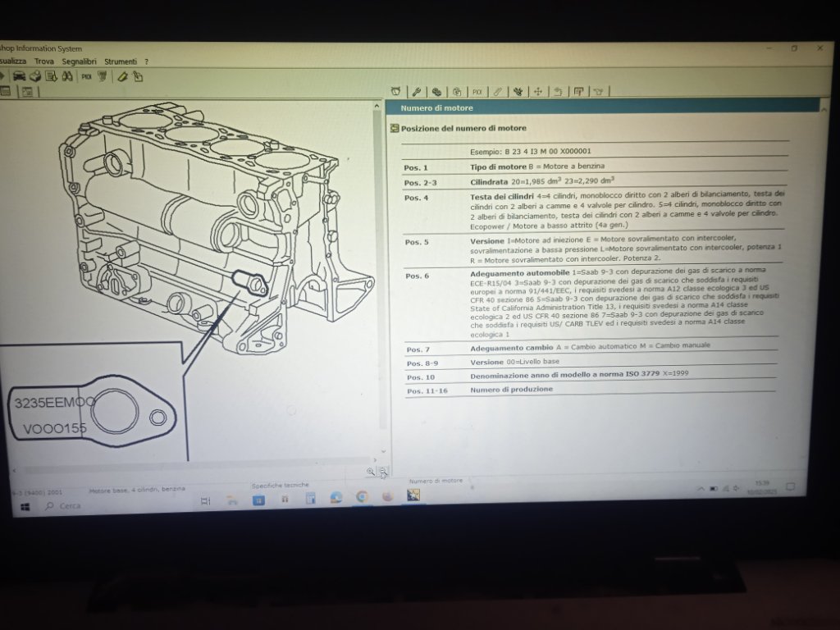Open the vehicle selection car icon

20,76
